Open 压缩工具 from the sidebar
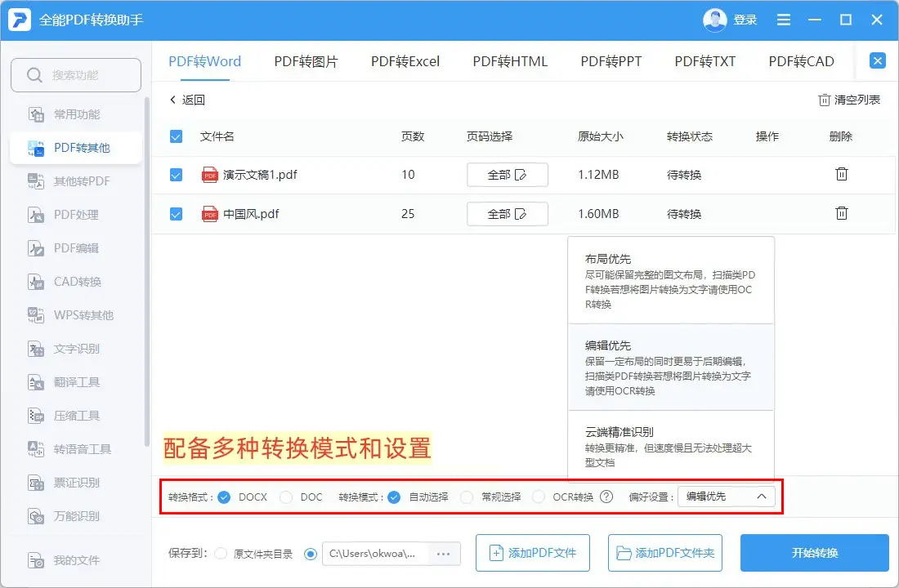The height and width of the screenshot is (588, 899). (x=76, y=416)
